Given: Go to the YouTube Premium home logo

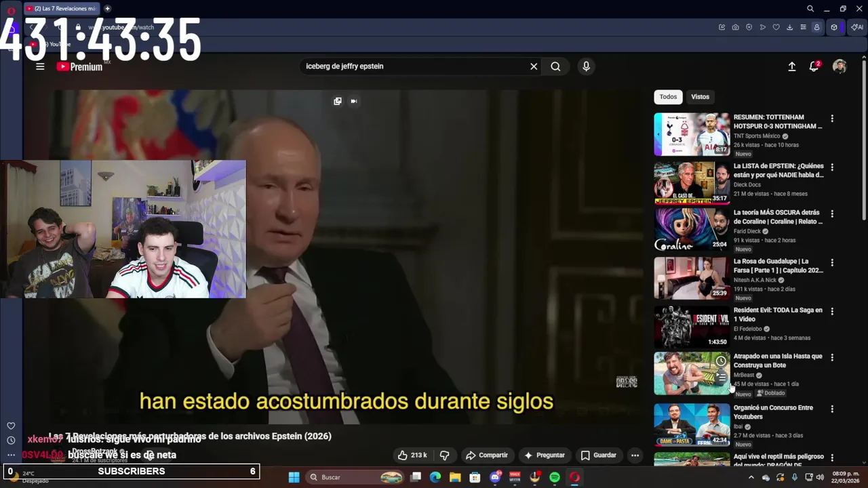Looking at the screenshot, I should (79, 66).
